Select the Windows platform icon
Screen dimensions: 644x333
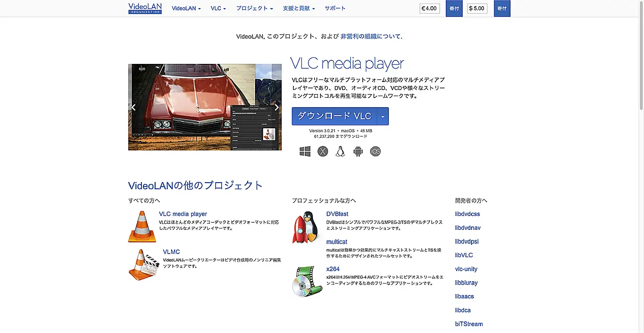coord(305,151)
